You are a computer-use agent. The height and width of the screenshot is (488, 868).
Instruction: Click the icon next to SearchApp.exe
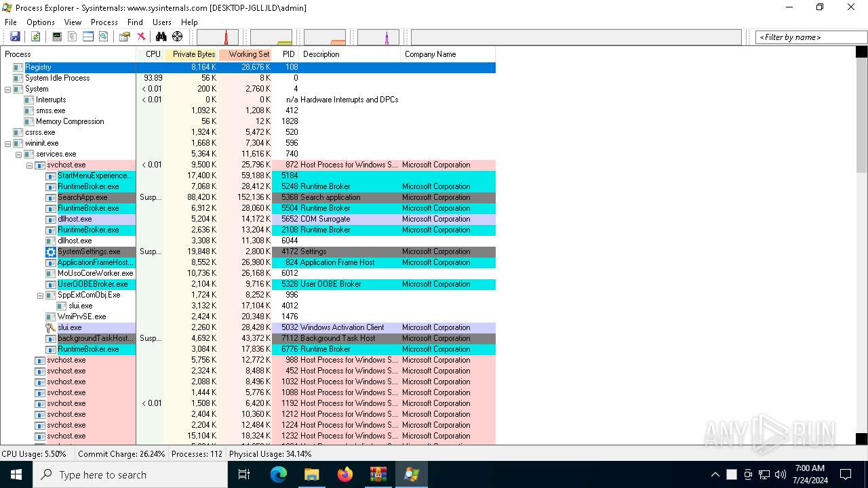[x=51, y=197]
